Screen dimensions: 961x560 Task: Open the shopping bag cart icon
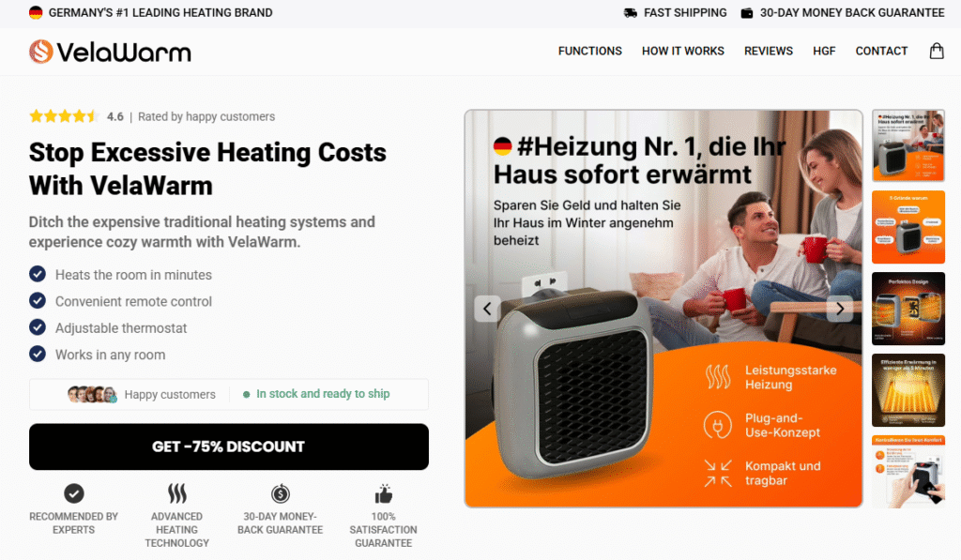[937, 51]
